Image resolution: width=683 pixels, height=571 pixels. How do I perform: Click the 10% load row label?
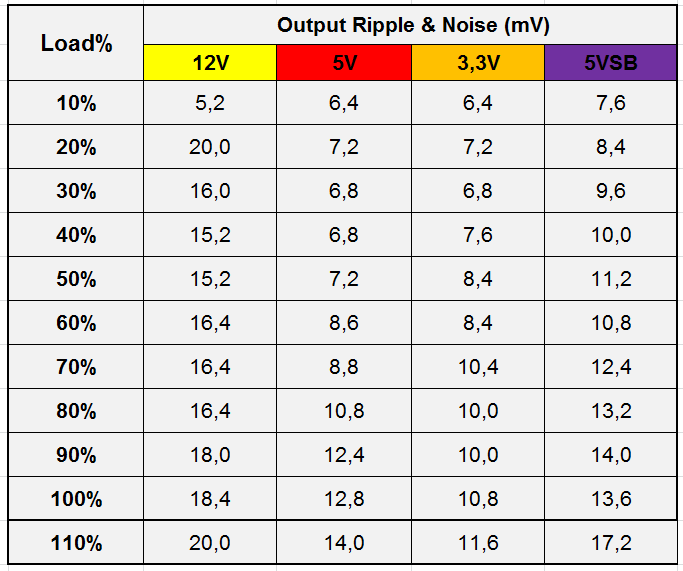(x=76, y=103)
